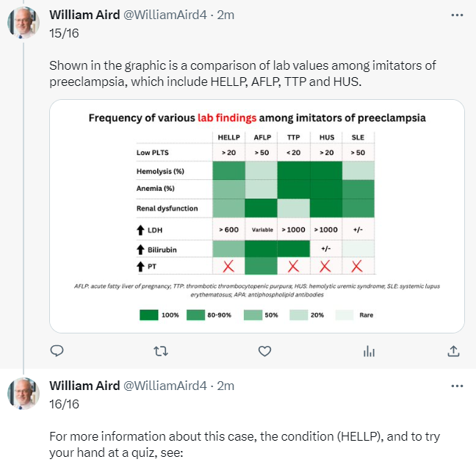The height and width of the screenshot is (462, 476).
Task: Click the reply icon under tweet 15/16
Action: [x=57, y=351]
